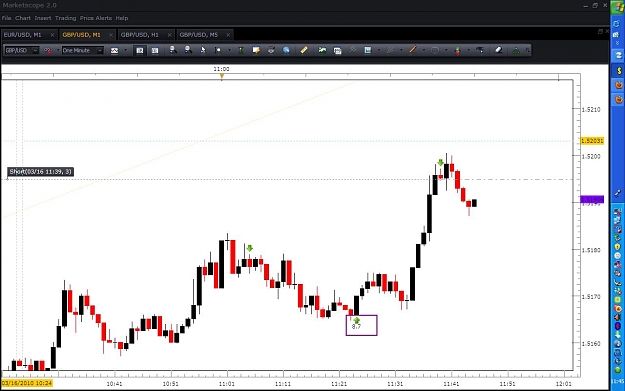Select the yellow ruler measure tool

tap(304, 50)
